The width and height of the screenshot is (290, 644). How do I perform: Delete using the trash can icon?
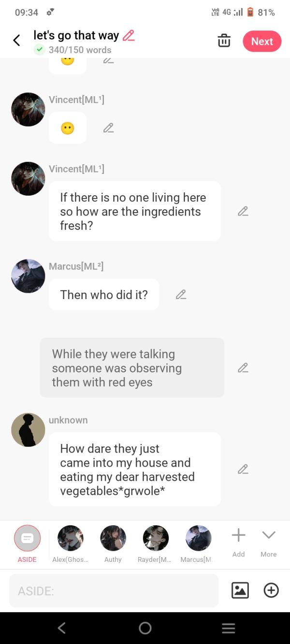tap(224, 41)
